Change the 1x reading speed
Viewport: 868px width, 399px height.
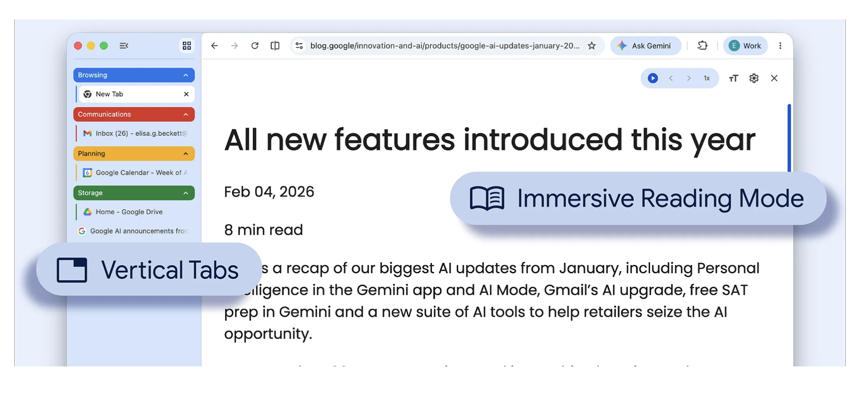707,78
